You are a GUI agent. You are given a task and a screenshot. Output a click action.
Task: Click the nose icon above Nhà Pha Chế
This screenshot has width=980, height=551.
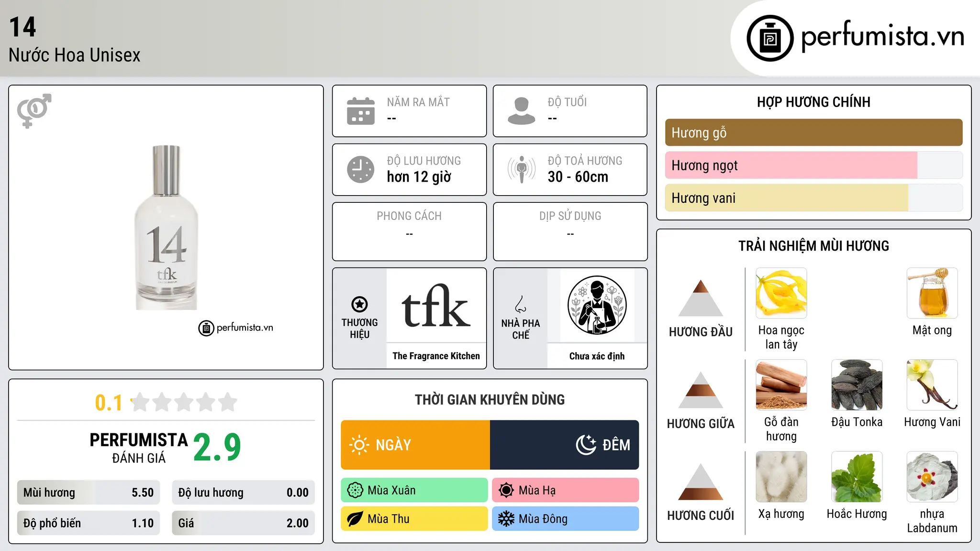pos(521,304)
